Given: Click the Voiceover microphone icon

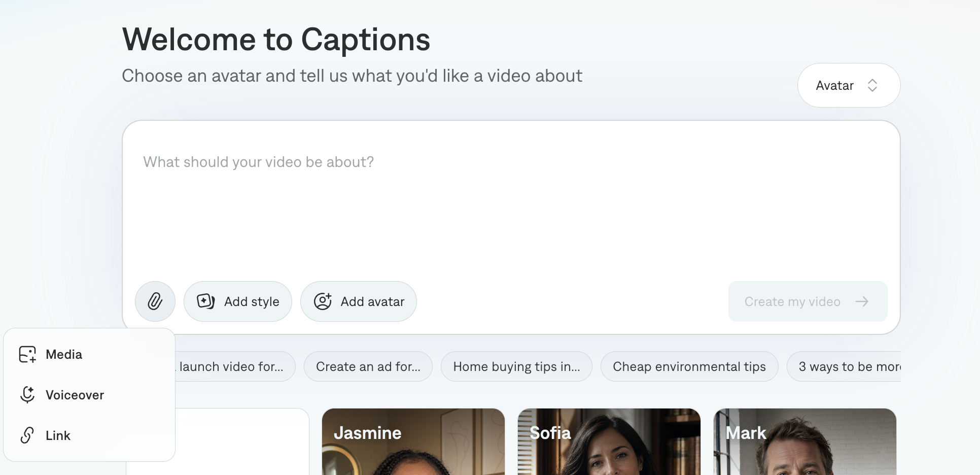Looking at the screenshot, I should tap(27, 395).
